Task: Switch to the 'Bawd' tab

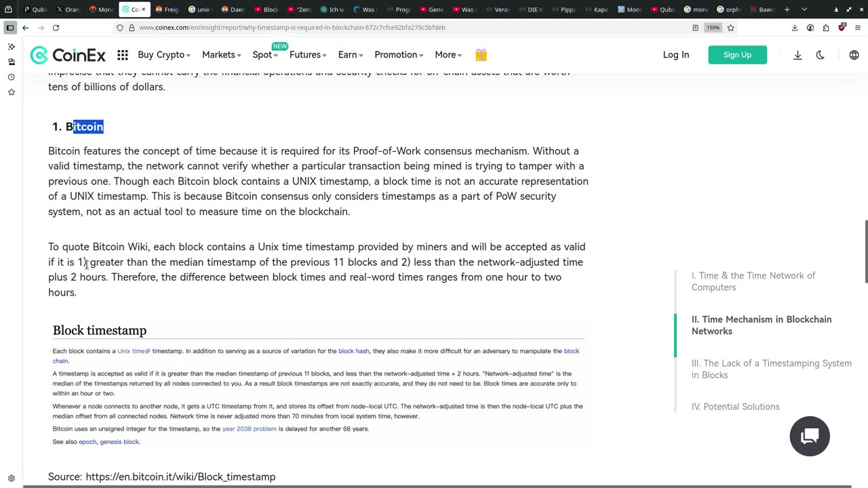Action: tap(762, 9)
